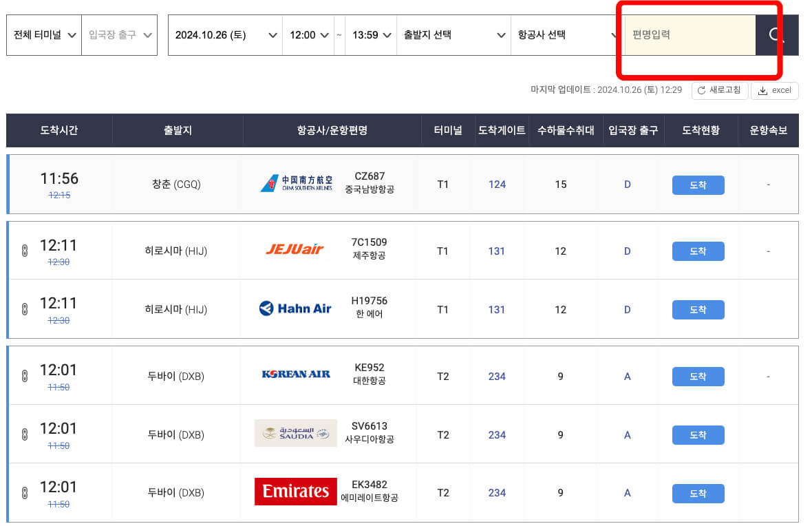Click the excel download button

tap(775, 91)
